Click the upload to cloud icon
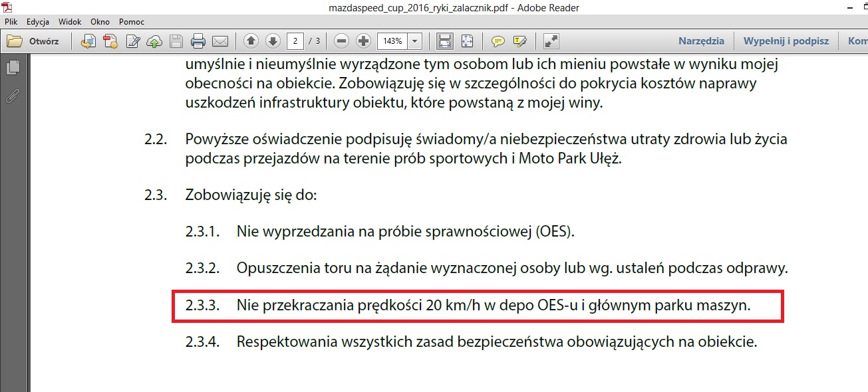The width and height of the screenshot is (868, 392). tap(154, 41)
